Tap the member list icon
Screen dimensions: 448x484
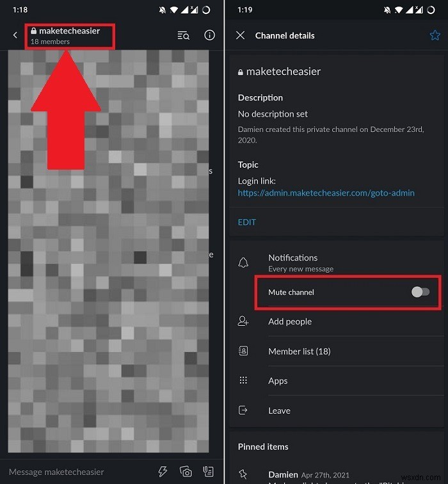pyautogui.click(x=243, y=351)
